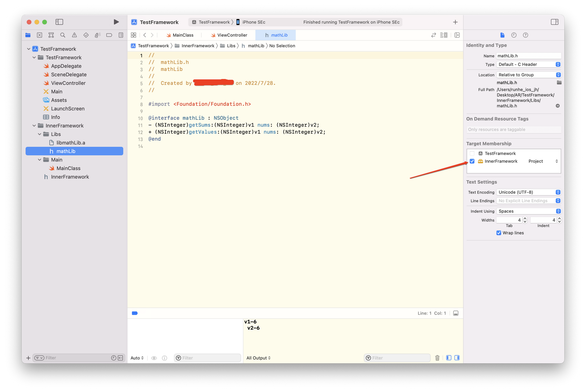Image resolution: width=586 pixels, height=392 pixels.
Task: Toggle the inspector panel icon
Action: pyautogui.click(x=555, y=22)
